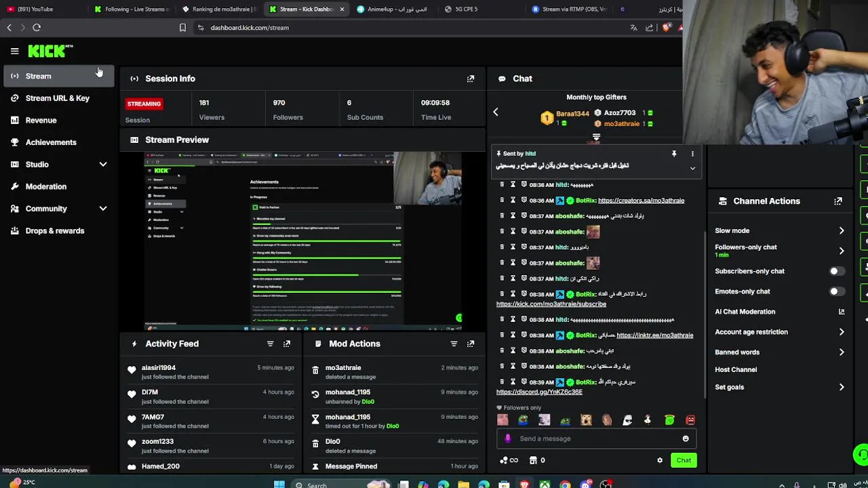868x488 pixels.
Task: Click alasiri1994 in Activity Feed
Action: coord(159,368)
